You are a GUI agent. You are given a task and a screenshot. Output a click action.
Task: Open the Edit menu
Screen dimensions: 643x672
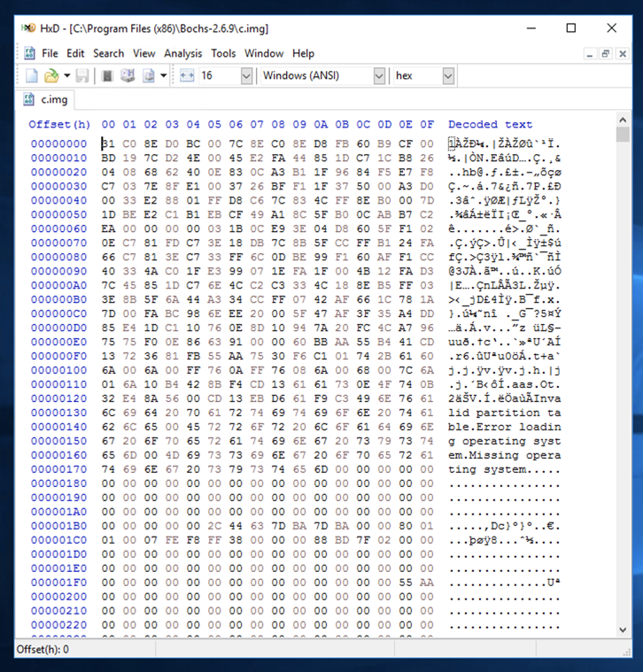75,54
